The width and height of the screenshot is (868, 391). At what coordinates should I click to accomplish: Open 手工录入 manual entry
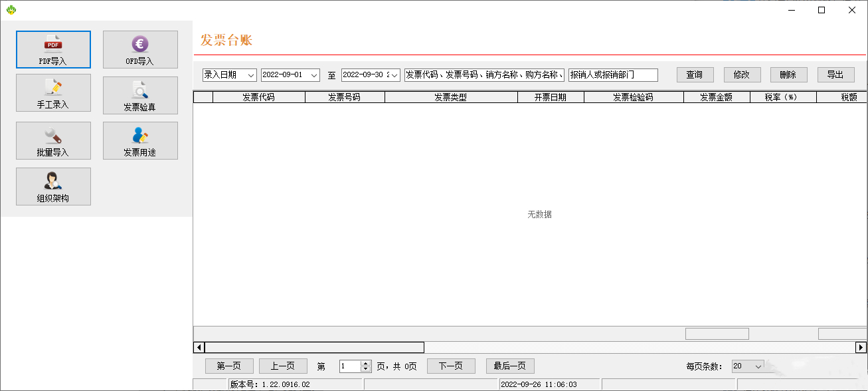click(53, 92)
